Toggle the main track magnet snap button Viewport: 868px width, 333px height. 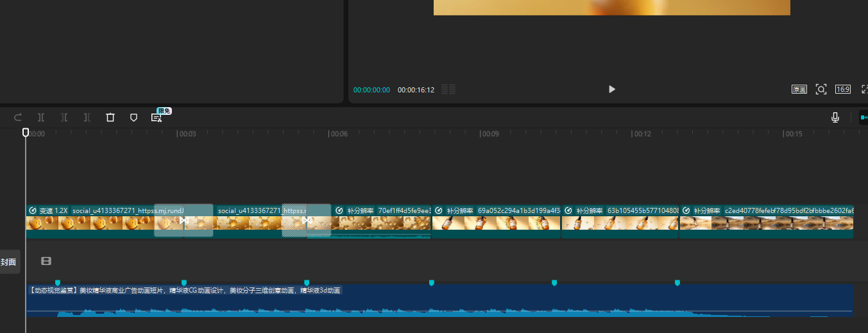click(x=863, y=117)
